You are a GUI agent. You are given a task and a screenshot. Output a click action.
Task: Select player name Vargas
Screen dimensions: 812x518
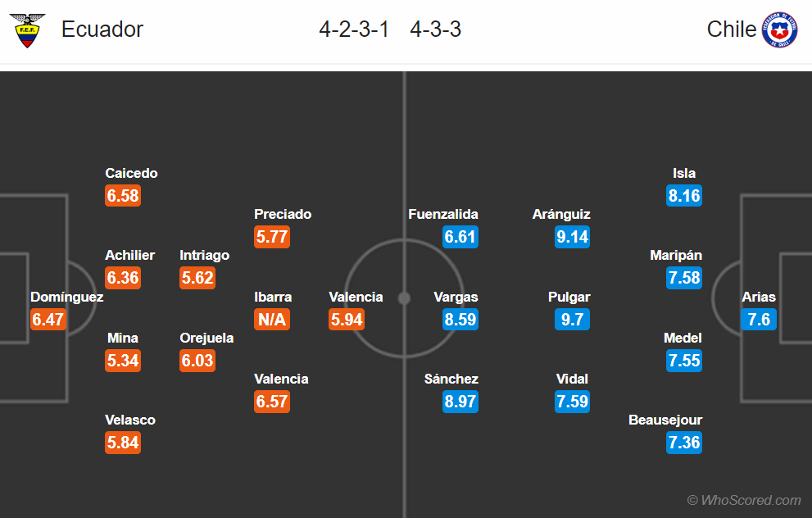[x=456, y=297]
